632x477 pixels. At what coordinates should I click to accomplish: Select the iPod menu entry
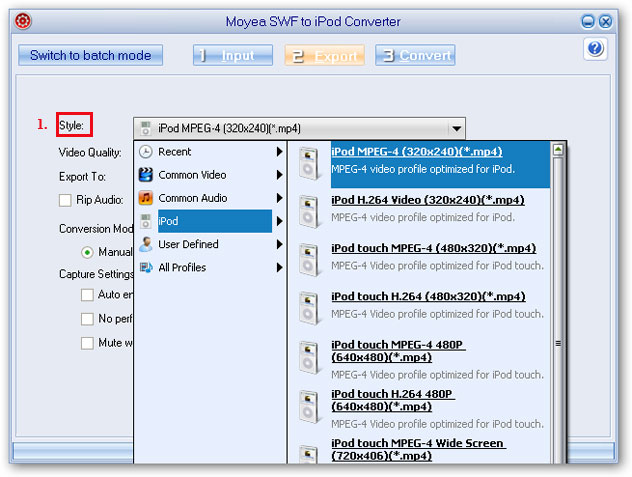point(210,221)
